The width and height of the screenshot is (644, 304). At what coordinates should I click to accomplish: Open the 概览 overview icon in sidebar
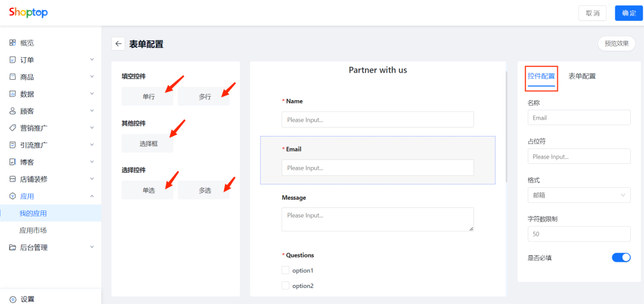[x=13, y=43]
